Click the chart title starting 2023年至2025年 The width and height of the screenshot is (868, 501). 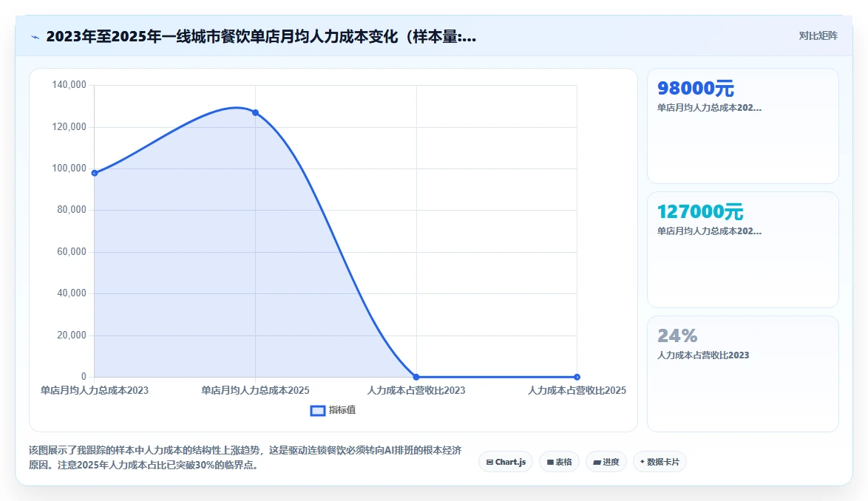click(261, 37)
